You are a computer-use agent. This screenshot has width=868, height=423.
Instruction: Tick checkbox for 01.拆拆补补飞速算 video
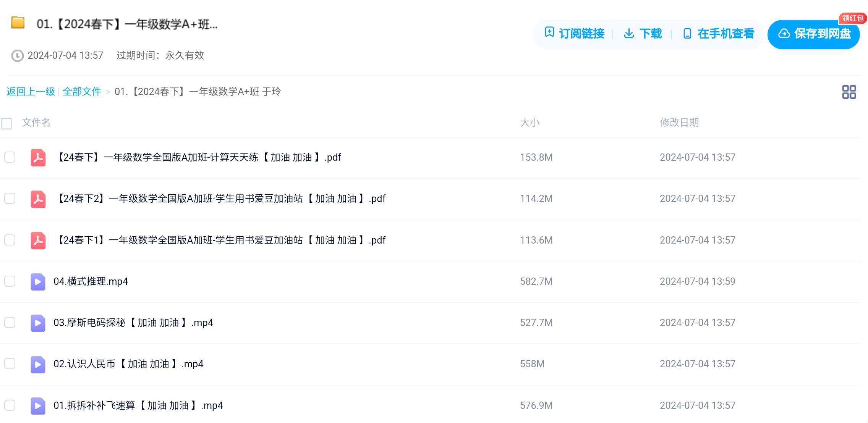point(10,405)
